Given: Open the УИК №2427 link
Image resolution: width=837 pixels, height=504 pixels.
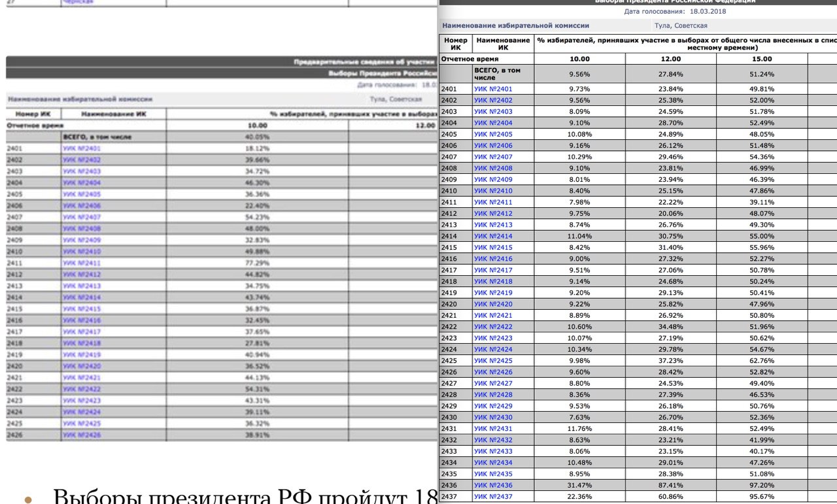Looking at the screenshot, I should [x=493, y=384].
